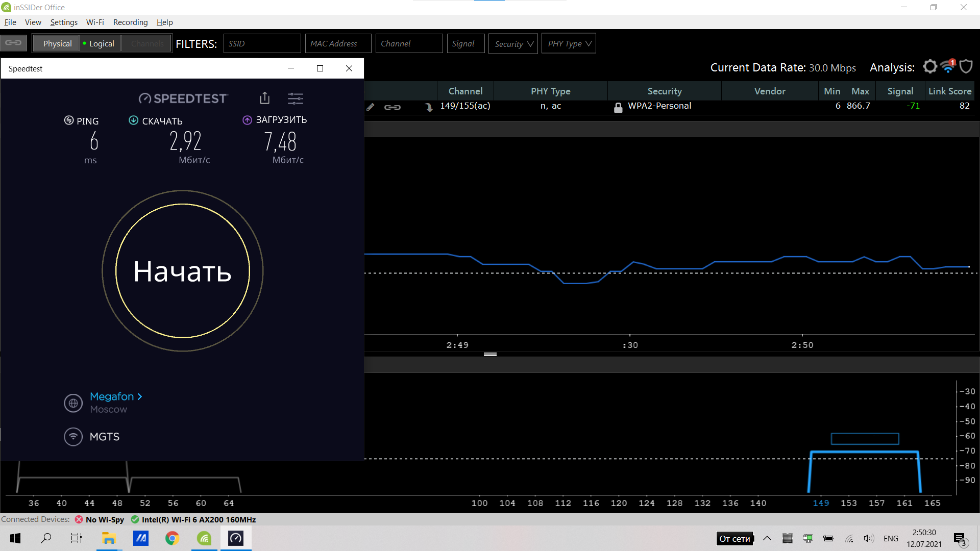This screenshot has height=551, width=980.
Task: Open Chrome from the taskbar
Action: pyautogui.click(x=172, y=538)
